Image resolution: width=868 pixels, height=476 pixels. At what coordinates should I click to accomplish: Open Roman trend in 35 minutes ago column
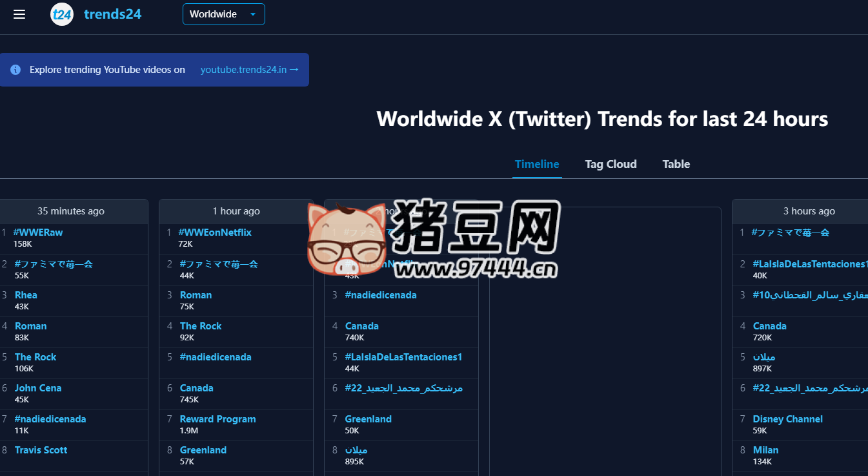[x=30, y=326]
